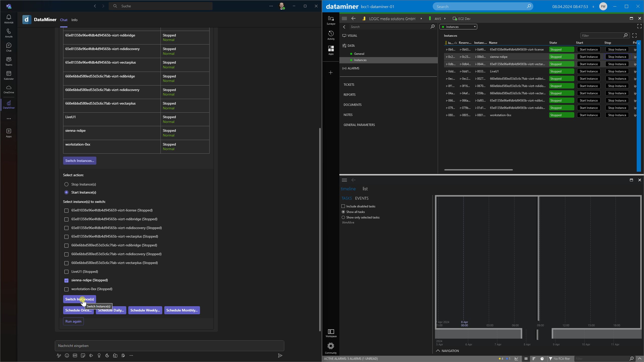
Task: Open the Chat icon in the Teams sidebar
Action: [x=9, y=47]
